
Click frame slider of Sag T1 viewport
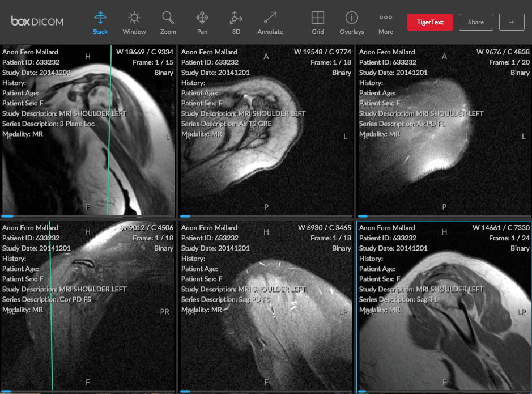(444, 392)
